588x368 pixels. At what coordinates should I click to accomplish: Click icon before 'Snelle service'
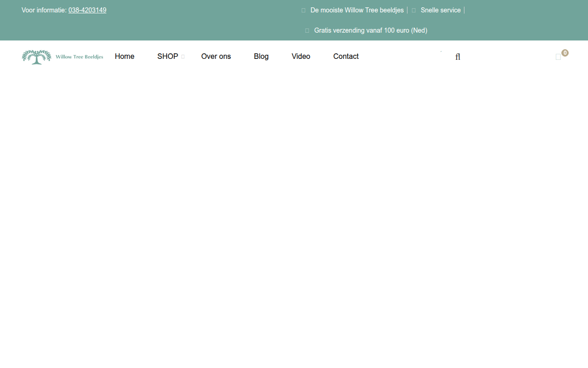pos(413,10)
